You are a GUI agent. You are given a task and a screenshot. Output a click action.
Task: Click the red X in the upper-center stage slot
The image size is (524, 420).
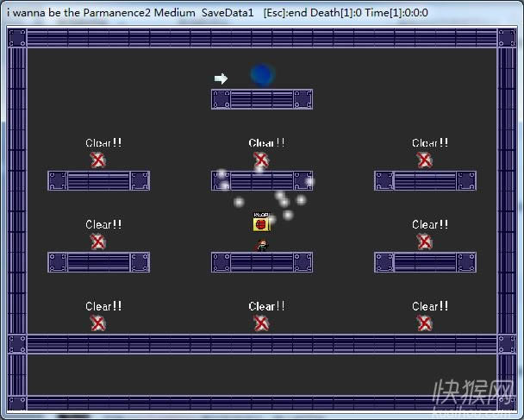point(261,160)
